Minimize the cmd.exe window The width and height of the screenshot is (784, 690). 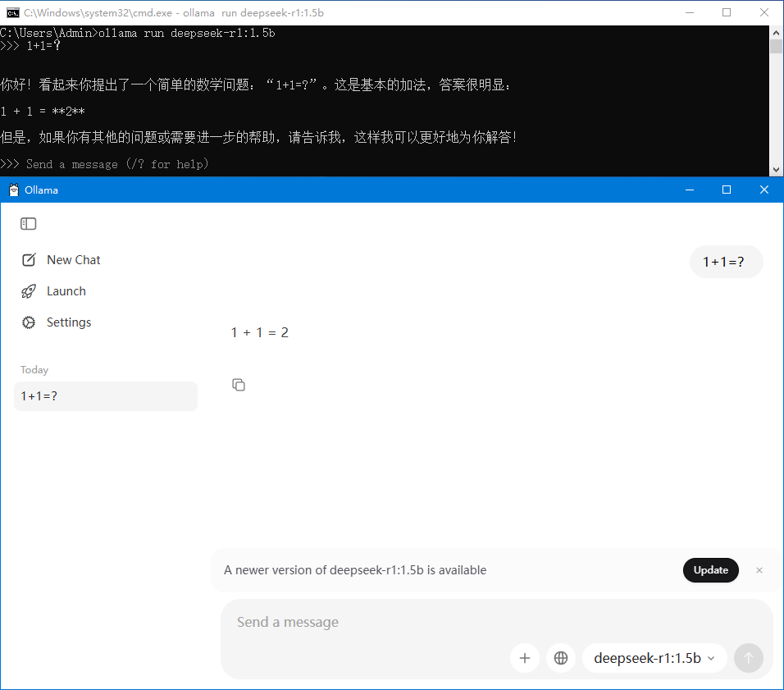(690, 12)
